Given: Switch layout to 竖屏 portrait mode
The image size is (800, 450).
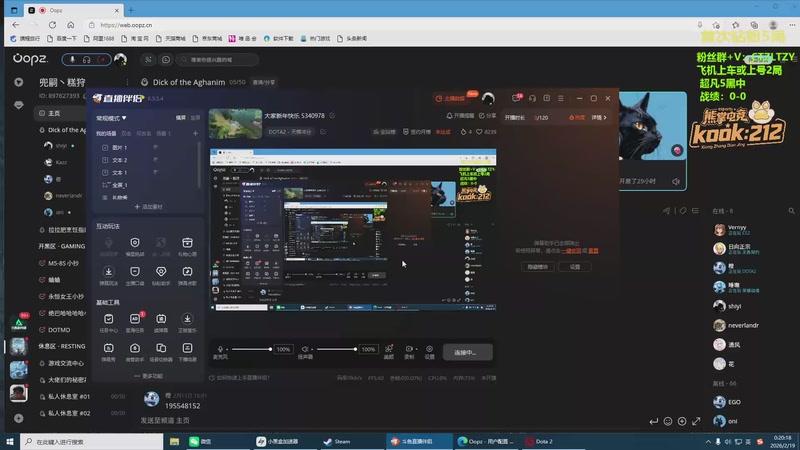Looking at the screenshot, I should (195, 117).
